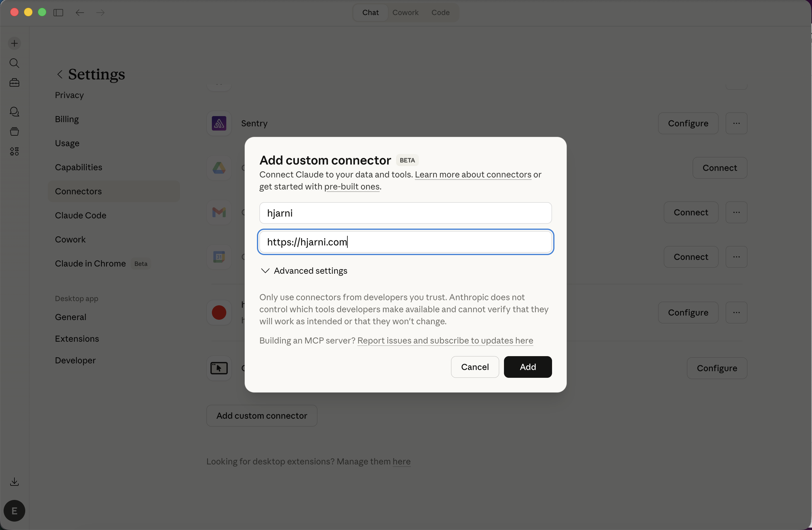Click the Sentry connector icon
Screen dimensions: 812x530
[x=219, y=123]
